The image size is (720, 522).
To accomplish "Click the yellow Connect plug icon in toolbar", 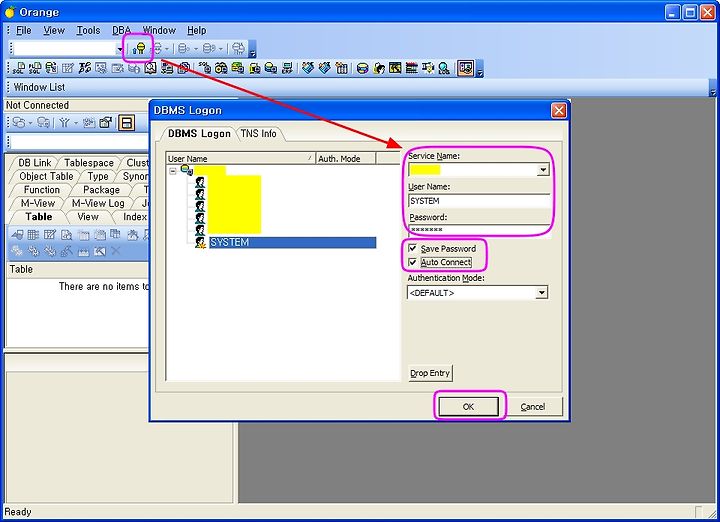I will tap(138, 48).
